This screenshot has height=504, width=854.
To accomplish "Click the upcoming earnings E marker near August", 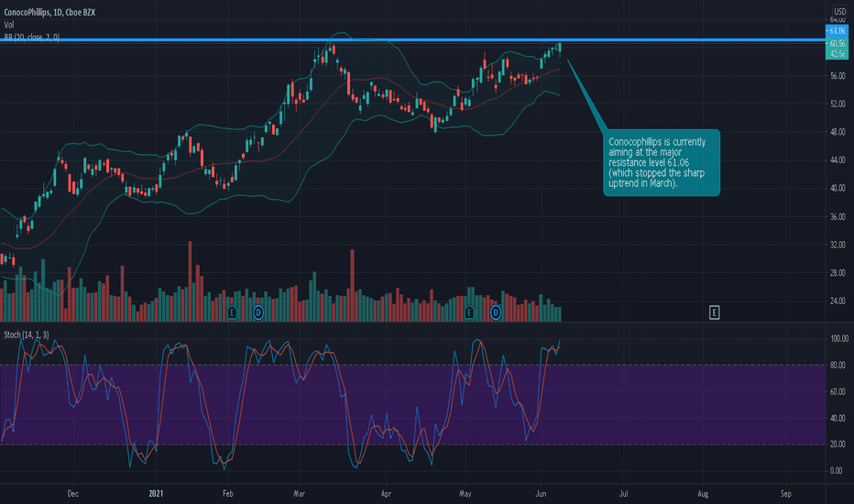I will 714,312.
